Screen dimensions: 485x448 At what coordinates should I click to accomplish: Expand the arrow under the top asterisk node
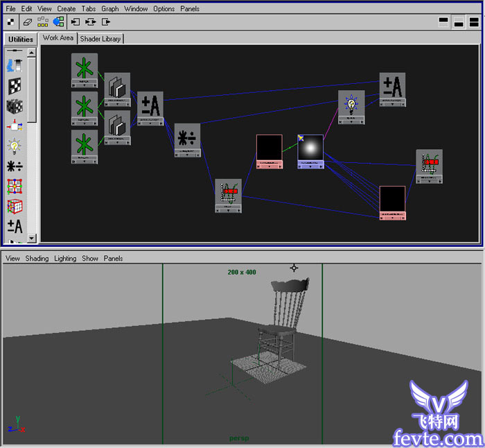[84, 85]
